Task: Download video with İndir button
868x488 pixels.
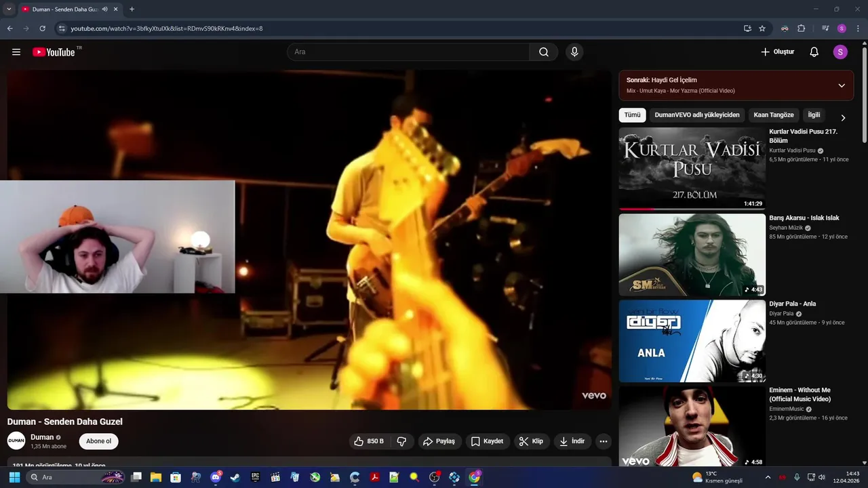Action: click(x=573, y=441)
